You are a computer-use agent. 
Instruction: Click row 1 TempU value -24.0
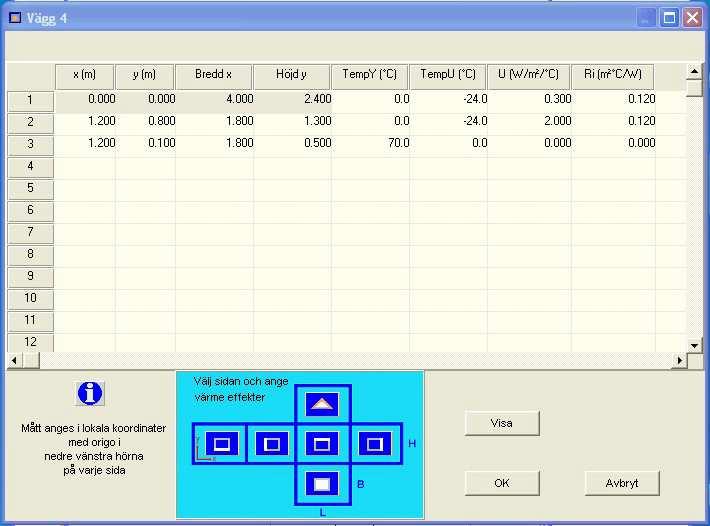tap(449, 101)
